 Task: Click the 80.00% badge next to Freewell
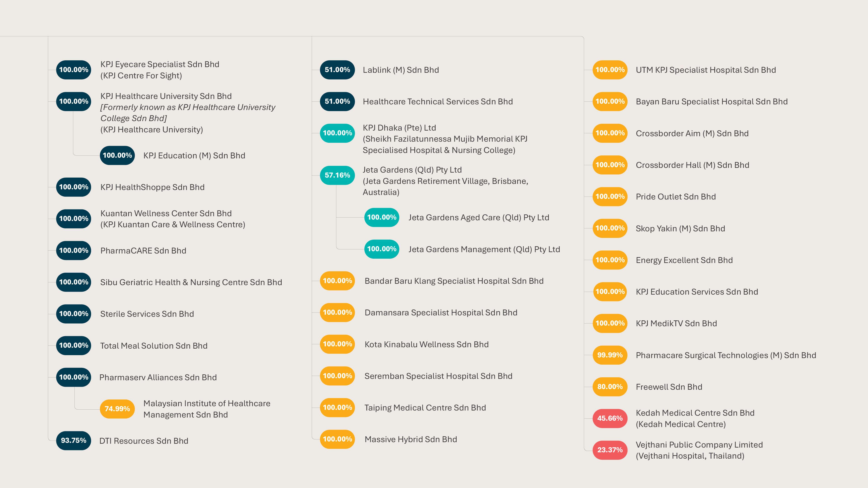point(610,387)
